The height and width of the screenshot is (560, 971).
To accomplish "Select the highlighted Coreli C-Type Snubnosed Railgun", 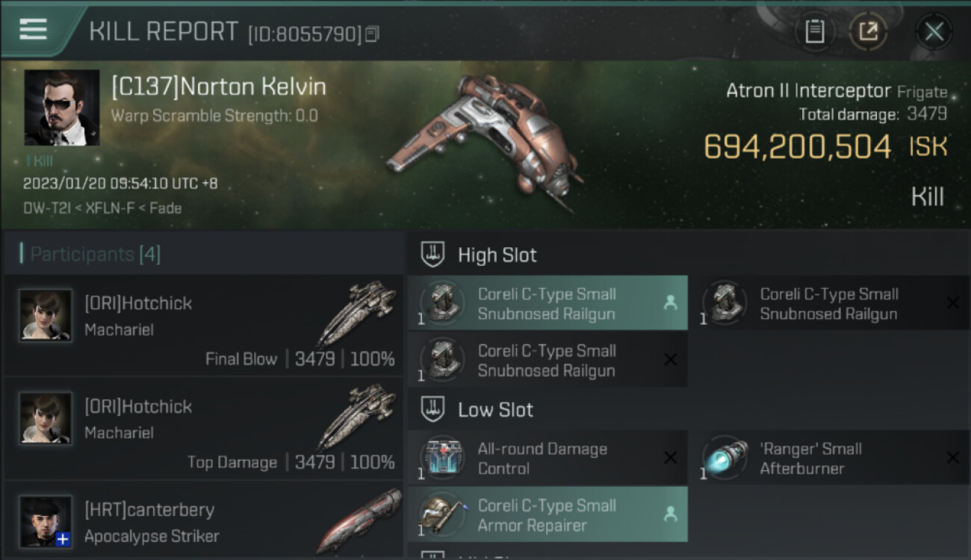I will (547, 303).
